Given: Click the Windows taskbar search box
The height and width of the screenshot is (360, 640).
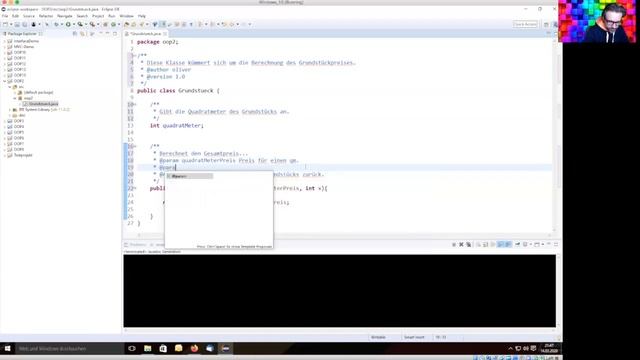Looking at the screenshot, I should (69, 349).
